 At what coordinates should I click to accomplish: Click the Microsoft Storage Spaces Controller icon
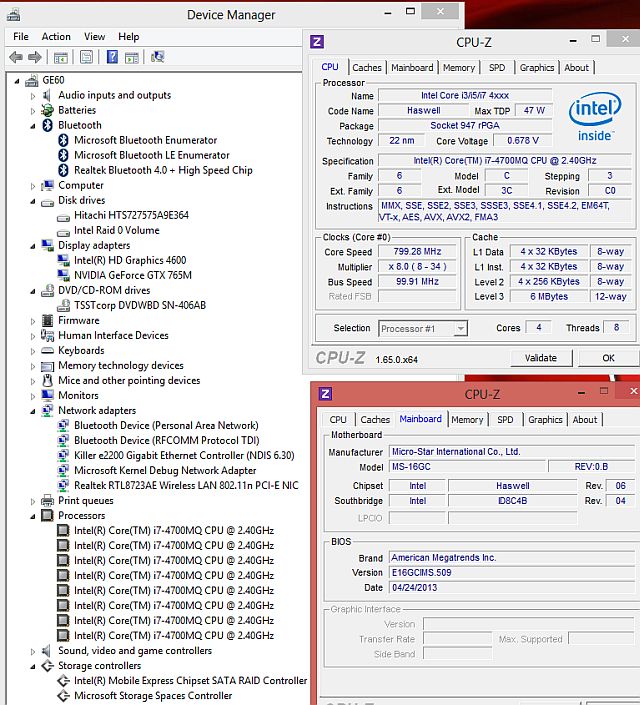[63, 696]
